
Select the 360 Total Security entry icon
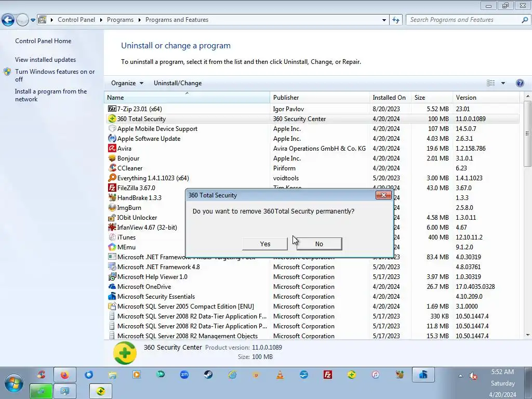112,119
